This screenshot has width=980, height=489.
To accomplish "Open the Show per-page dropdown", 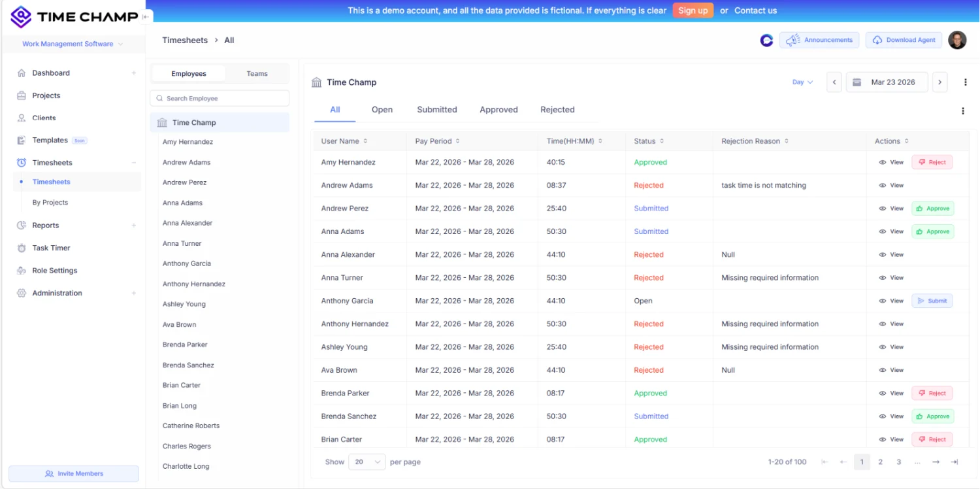I will (x=367, y=462).
